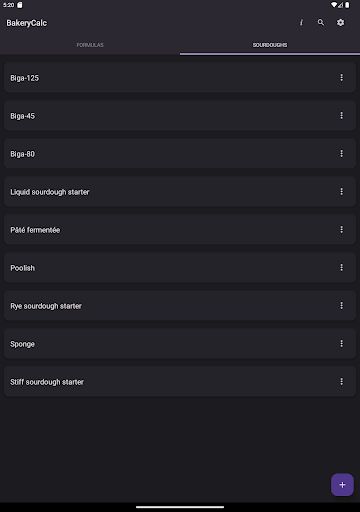Screen dimensions: 360x512
Task: Open options menu for Rye sourdough starter
Action: (341, 306)
